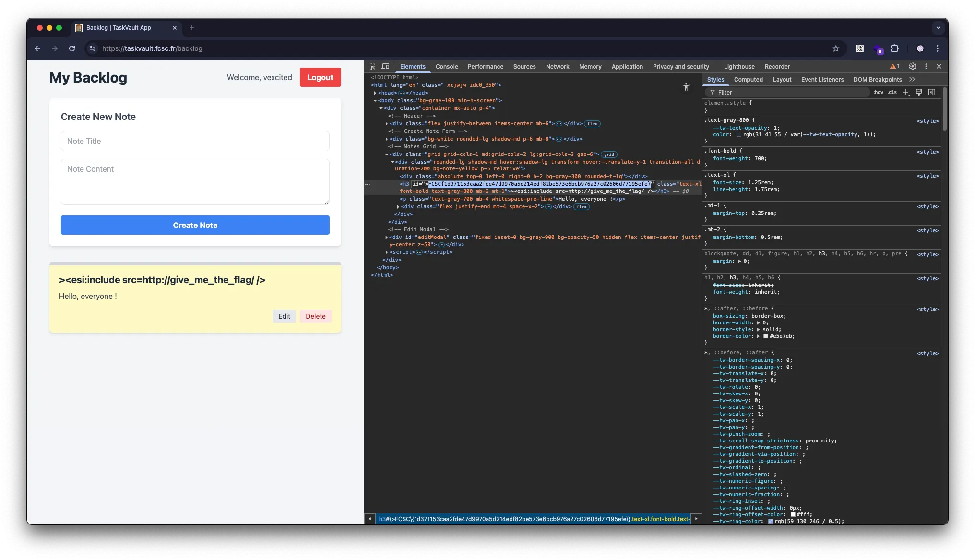Expand the editModal div node
The height and width of the screenshot is (560, 975).
(x=387, y=238)
